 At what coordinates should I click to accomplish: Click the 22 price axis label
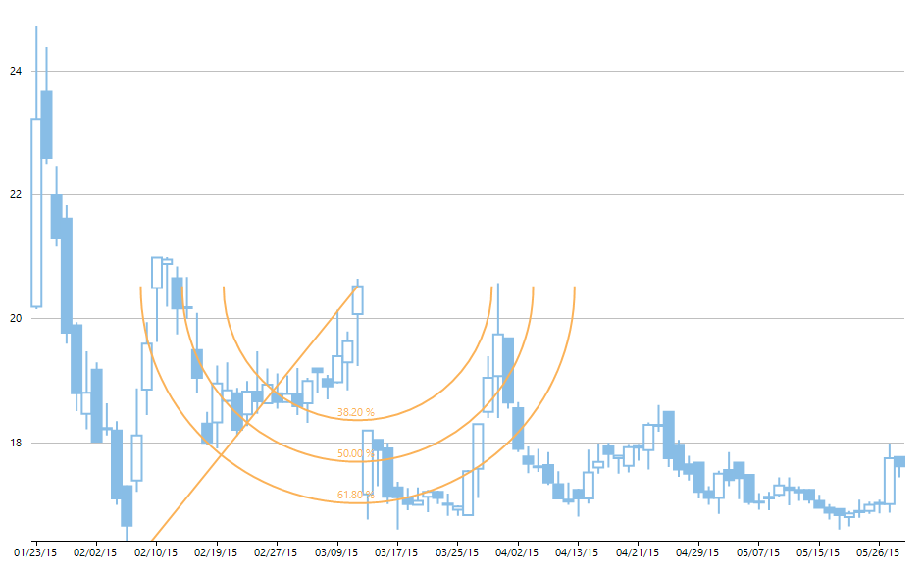16,195
